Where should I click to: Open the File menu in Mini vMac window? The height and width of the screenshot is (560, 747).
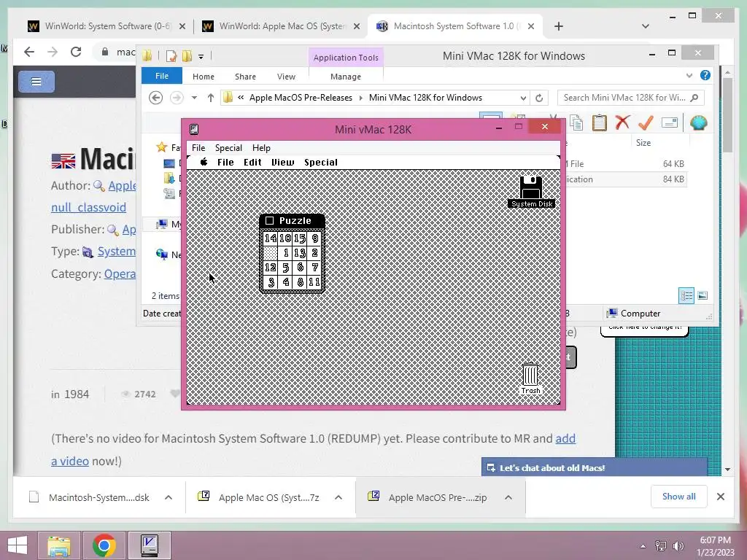pos(198,147)
